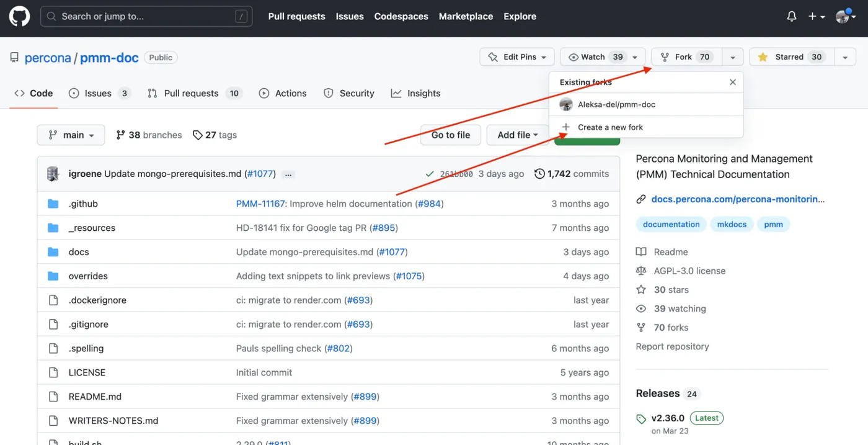
Task: Click the Go to file button
Action: tap(451, 135)
